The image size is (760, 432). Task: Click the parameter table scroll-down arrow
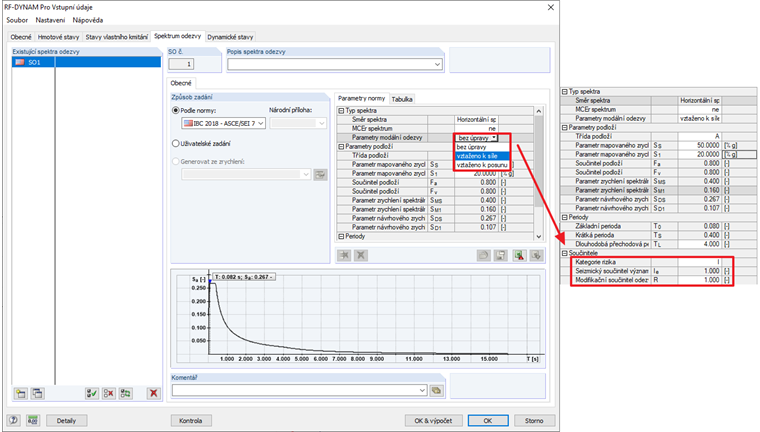click(x=538, y=237)
